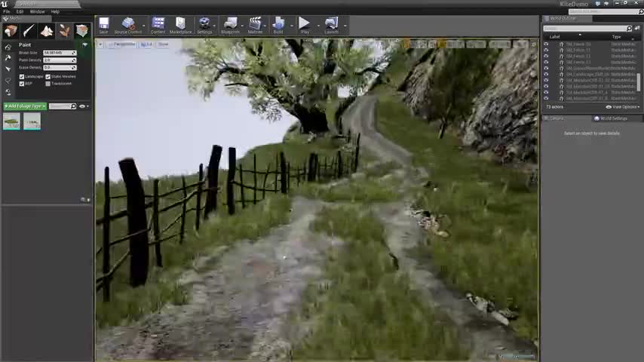
Task: Click the Save toolbar icon
Action: point(103,25)
